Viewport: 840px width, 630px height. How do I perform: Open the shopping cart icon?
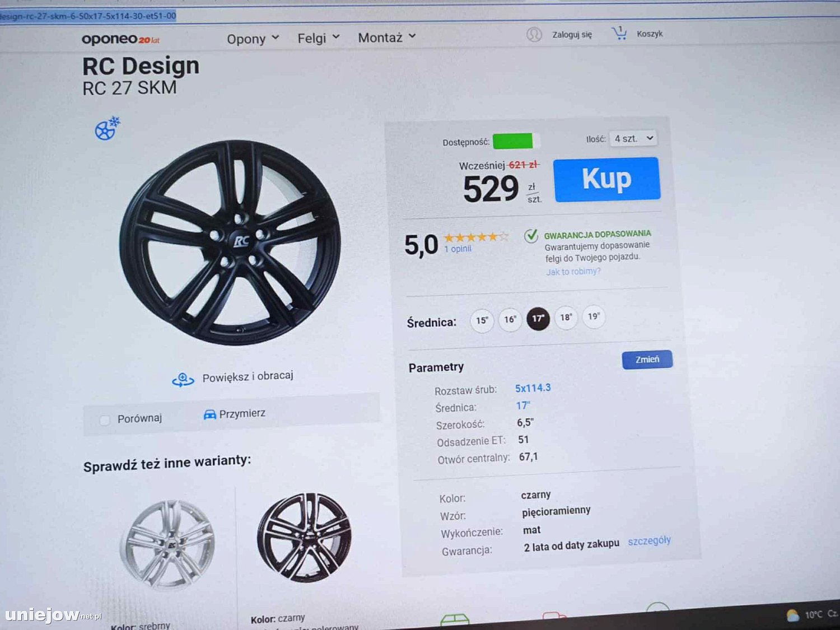[619, 34]
